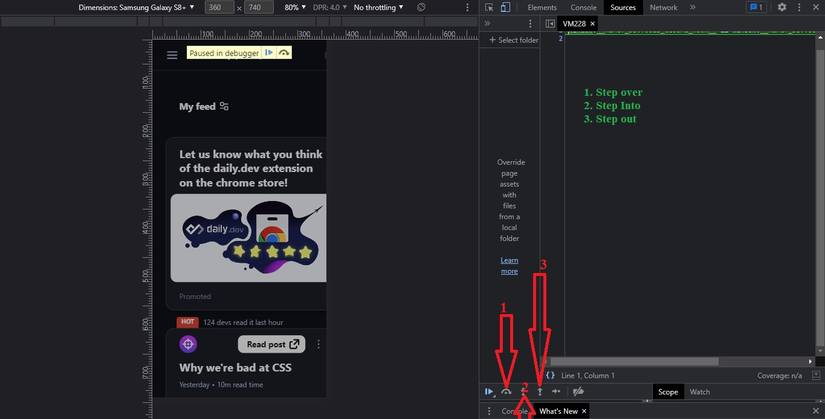This screenshot has width=825, height=419.
Task: Click the inspect element picker icon
Action: point(489,7)
